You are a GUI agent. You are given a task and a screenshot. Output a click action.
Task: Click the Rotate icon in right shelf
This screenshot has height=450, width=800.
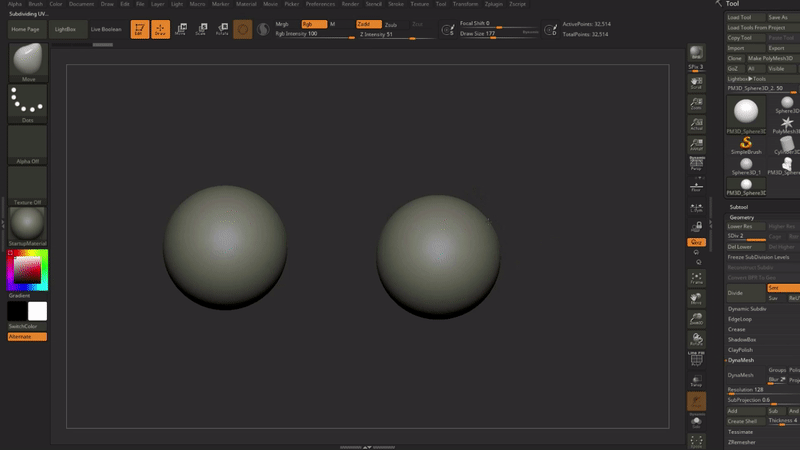pos(696,339)
